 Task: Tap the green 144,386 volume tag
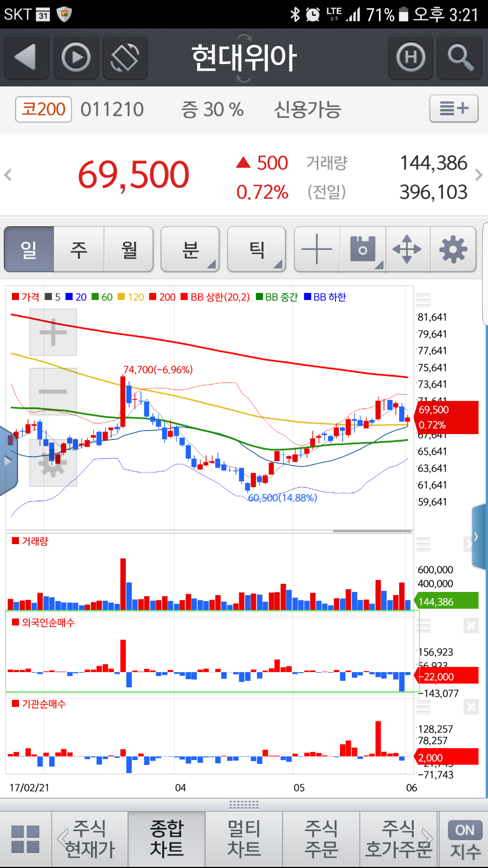(x=447, y=601)
